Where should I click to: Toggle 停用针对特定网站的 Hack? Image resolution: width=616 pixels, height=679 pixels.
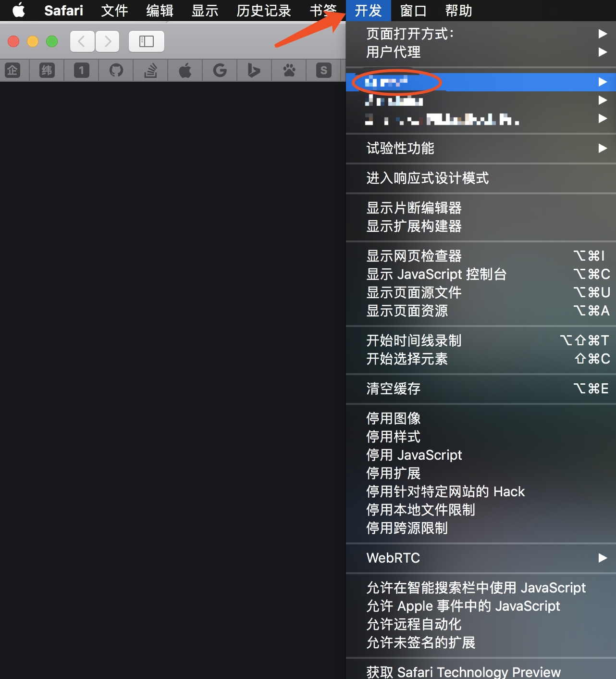[x=481, y=491]
